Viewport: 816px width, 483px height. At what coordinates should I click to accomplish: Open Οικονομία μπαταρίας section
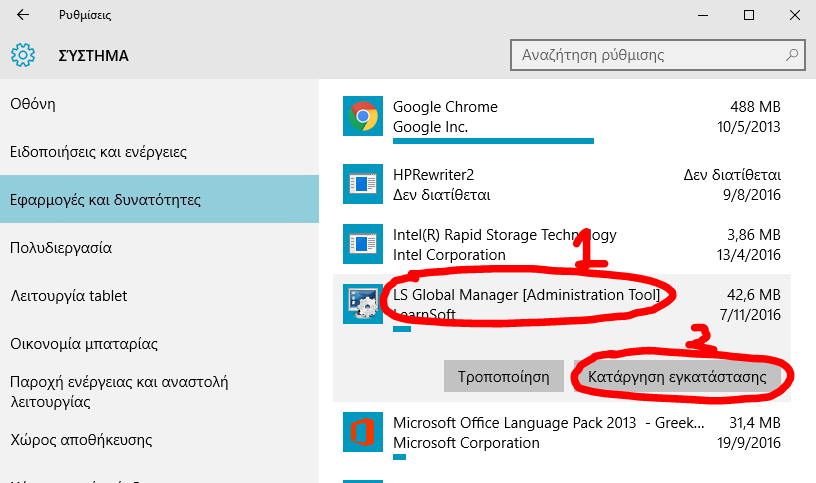84,344
